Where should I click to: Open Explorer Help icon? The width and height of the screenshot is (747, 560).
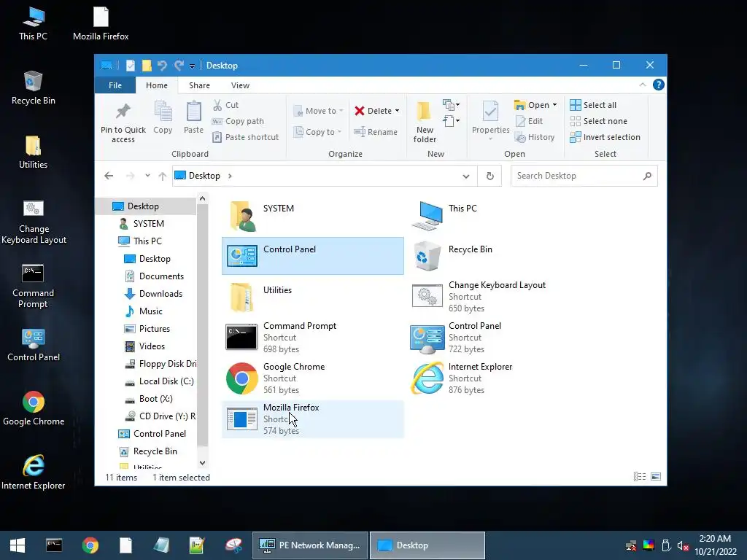coord(659,85)
